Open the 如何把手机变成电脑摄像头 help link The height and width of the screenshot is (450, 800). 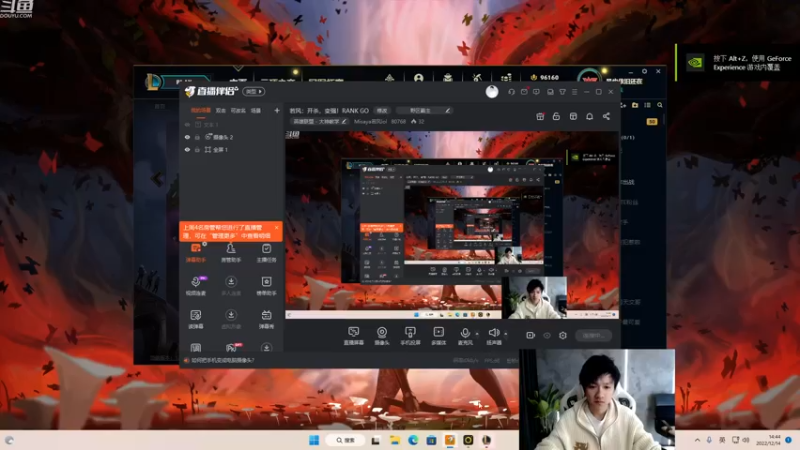pyautogui.click(x=222, y=360)
